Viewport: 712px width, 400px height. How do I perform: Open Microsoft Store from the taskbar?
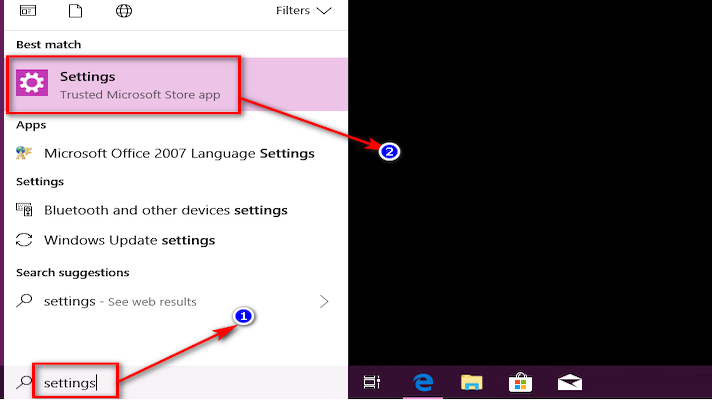[520, 382]
